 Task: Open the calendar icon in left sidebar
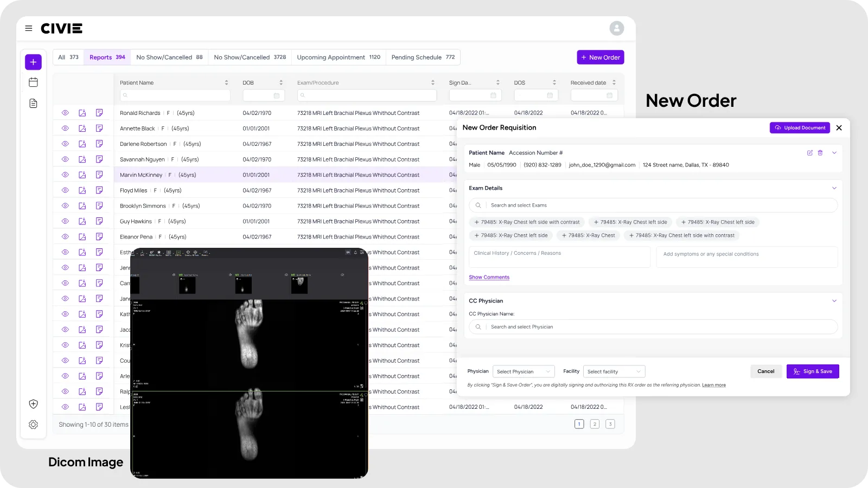point(33,82)
